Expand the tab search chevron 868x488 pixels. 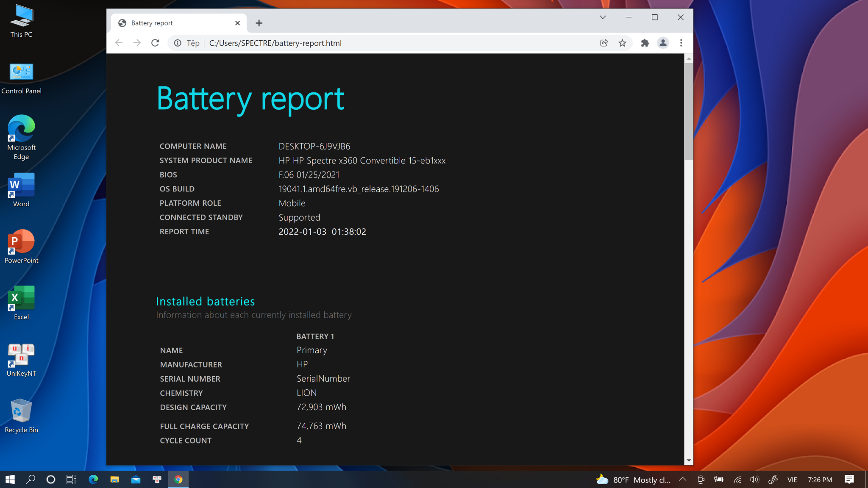(603, 17)
